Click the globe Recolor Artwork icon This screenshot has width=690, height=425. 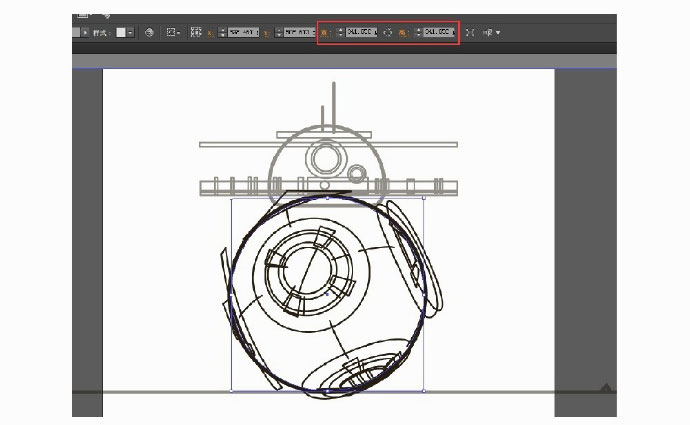(149, 33)
